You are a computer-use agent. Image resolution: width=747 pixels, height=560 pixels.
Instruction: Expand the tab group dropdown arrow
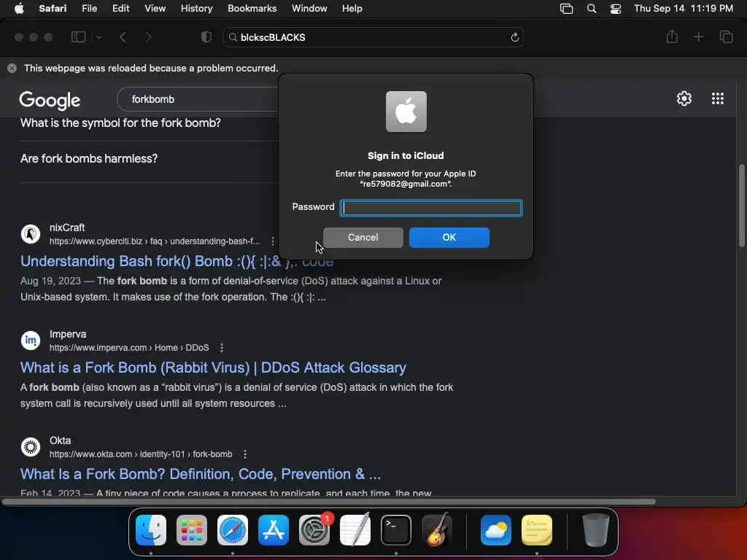click(98, 37)
